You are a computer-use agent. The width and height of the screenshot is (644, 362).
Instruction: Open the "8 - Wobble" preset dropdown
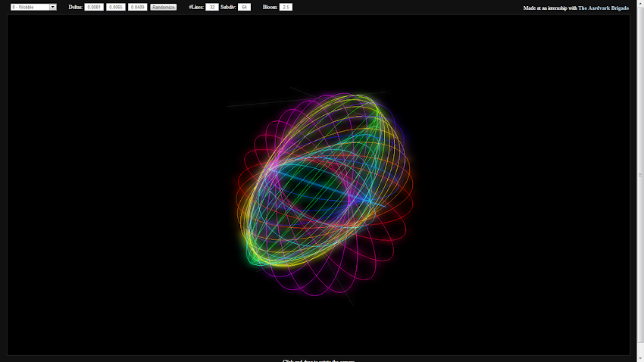click(29, 7)
